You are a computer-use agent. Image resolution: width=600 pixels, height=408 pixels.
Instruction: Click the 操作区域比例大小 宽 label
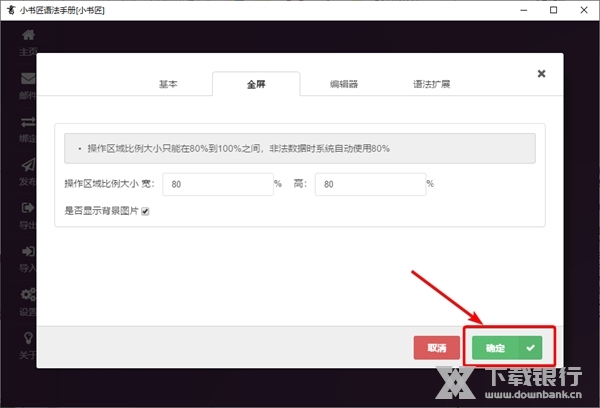tap(109, 184)
